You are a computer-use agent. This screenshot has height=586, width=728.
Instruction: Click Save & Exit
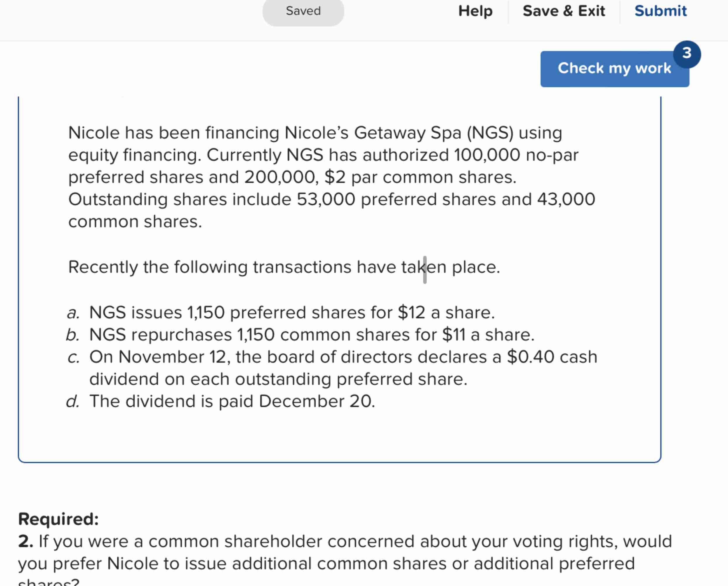tap(564, 11)
